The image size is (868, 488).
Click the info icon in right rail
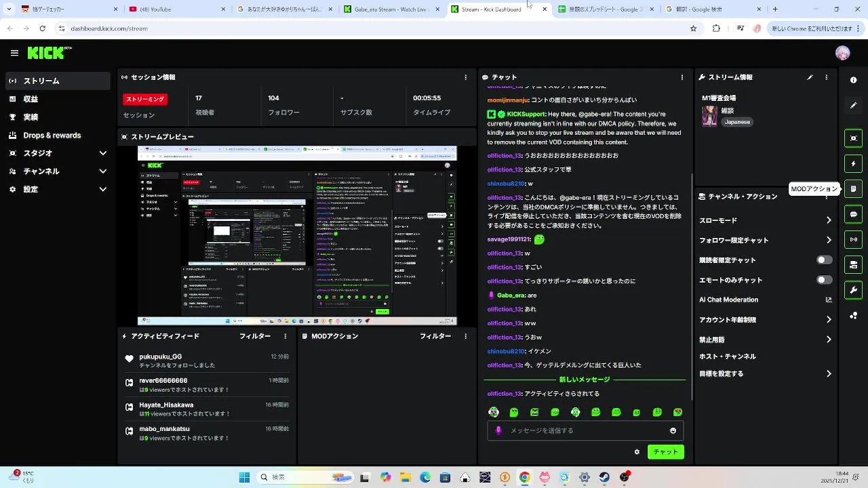click(x=853, y=80)
